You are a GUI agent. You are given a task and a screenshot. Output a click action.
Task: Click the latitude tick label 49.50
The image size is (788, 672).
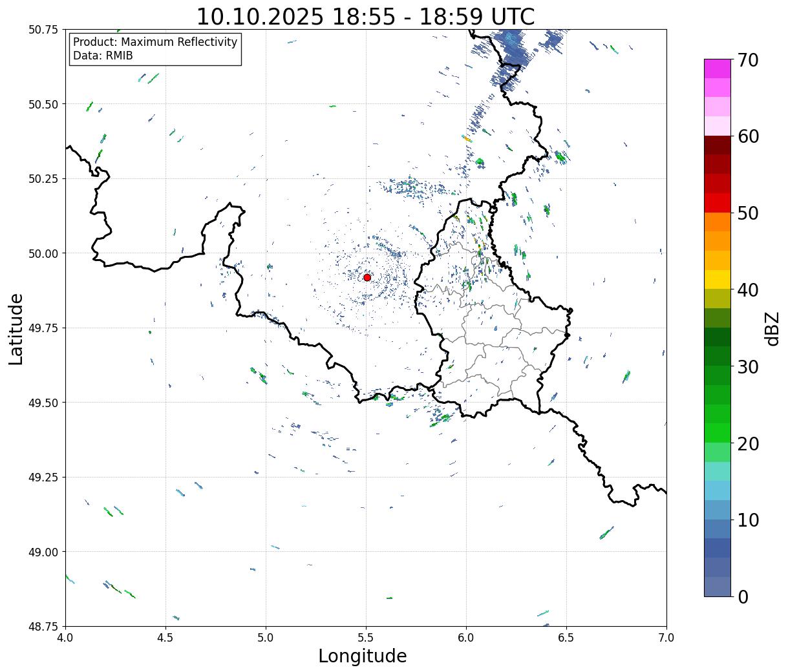[x=43, y=403]
